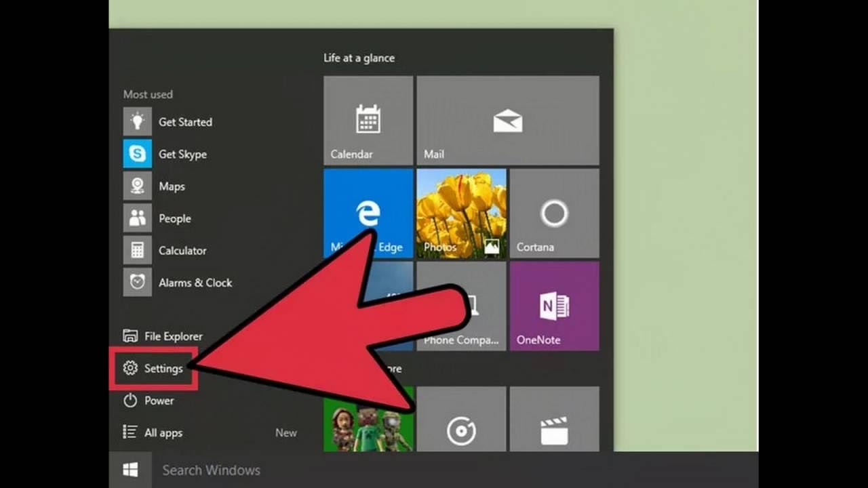Screen dimensions: 868x488
Task: Open the Groove Music disc tile
Action: (461, 419)
